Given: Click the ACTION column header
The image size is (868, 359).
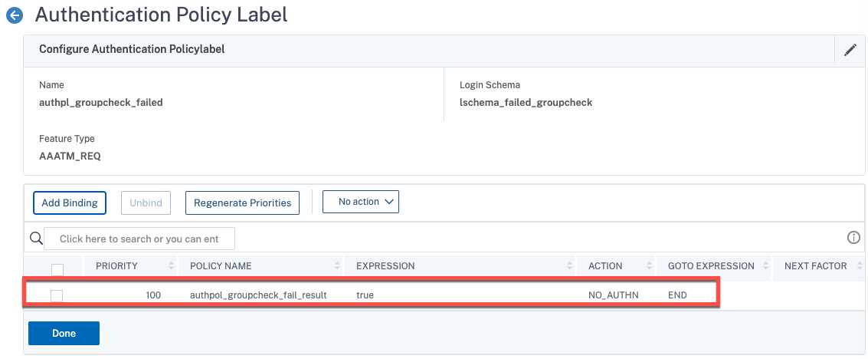Looking at the screenshot, I should (605, 266).
